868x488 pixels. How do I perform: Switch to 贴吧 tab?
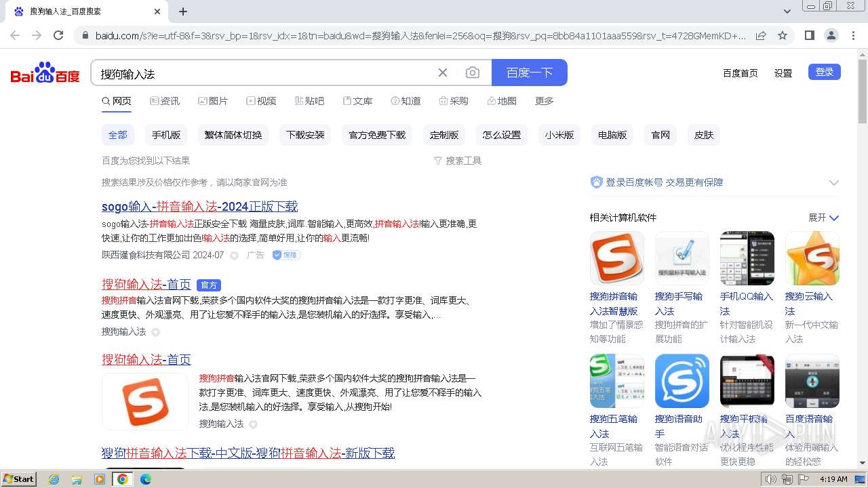click(x=309, y=101)
